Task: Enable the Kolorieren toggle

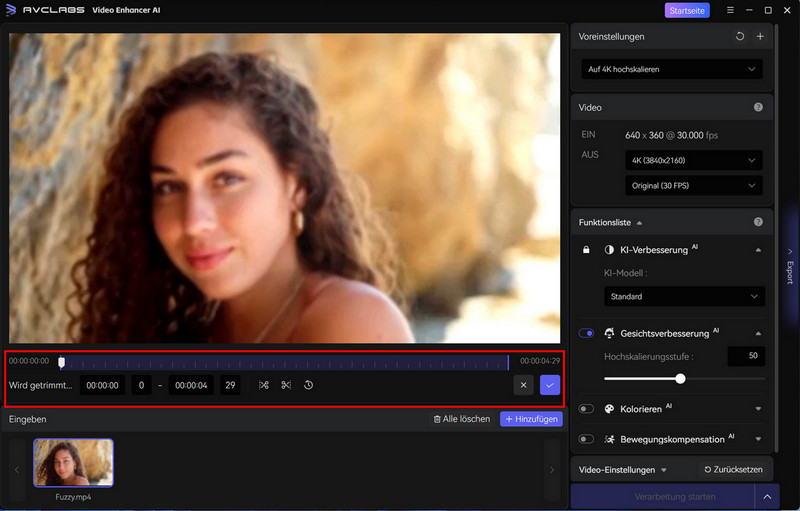Action: coord(586,408)
